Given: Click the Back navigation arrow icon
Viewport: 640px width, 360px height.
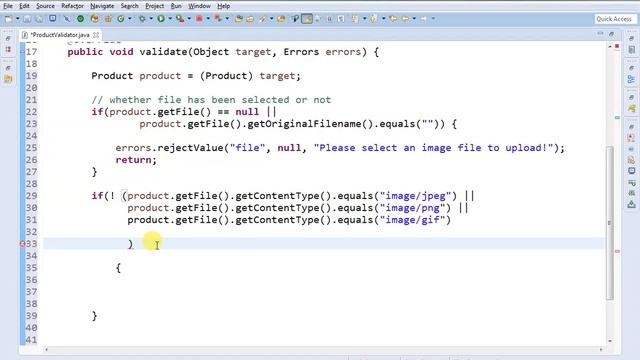Looking at the screenshot, I should [405, 19].
